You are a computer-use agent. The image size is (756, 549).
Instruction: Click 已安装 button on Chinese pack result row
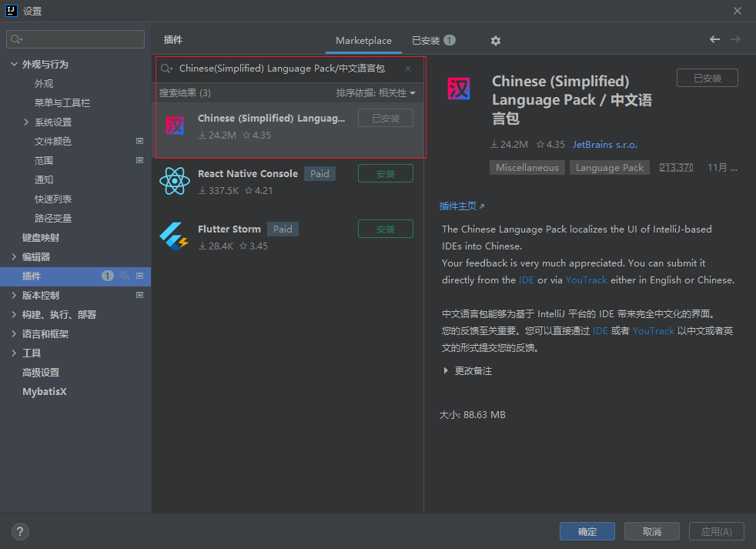tap(385, 119)
